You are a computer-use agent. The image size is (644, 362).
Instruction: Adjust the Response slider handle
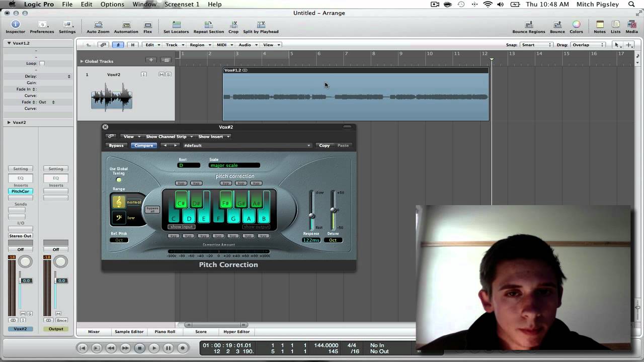[x=312, y=216]
